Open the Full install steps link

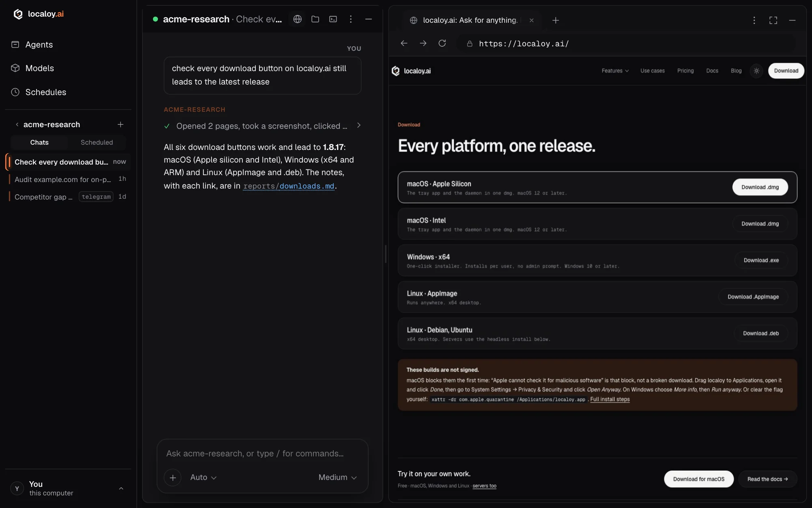point(610,399)
